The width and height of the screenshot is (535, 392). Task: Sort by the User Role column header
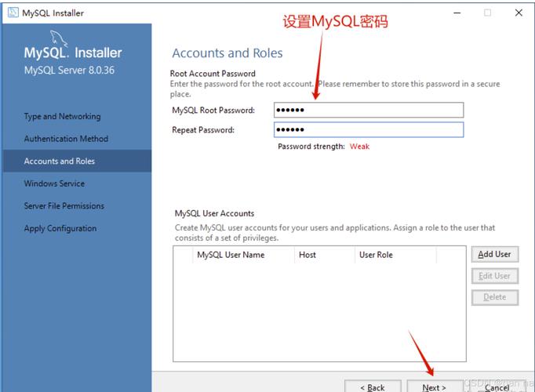[376, 255]
